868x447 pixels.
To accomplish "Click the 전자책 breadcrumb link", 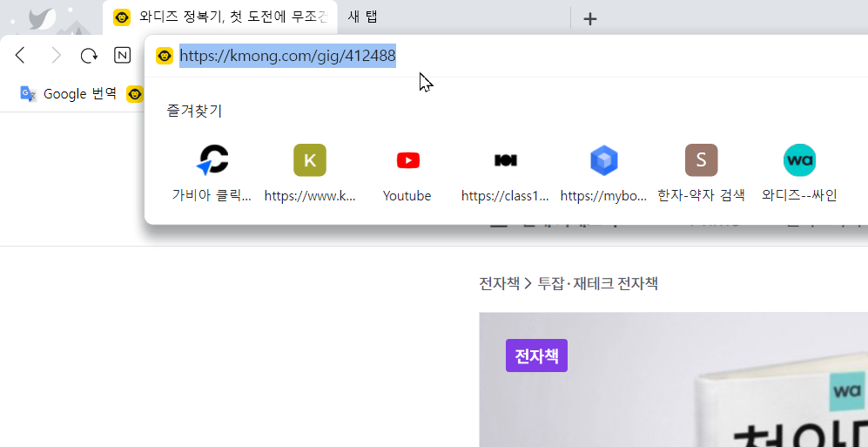I will pos(500,284).
